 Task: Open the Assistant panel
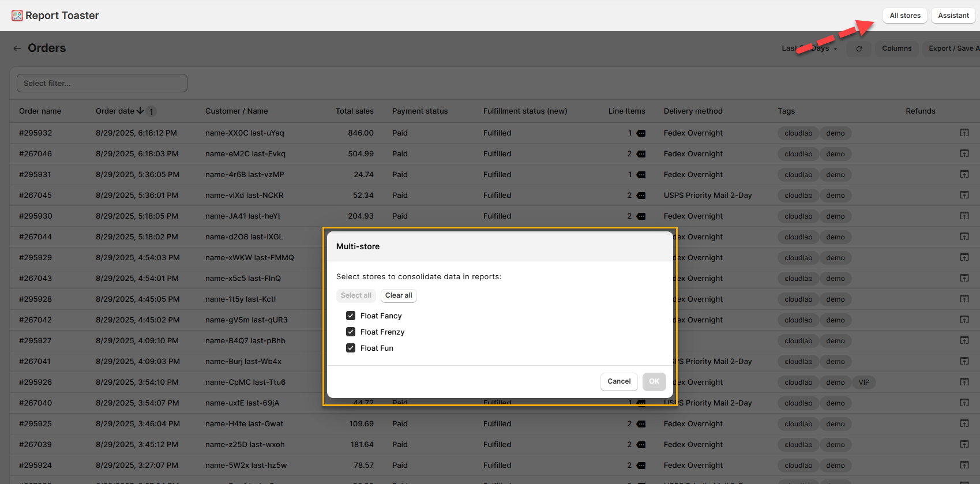pos(953,16)
